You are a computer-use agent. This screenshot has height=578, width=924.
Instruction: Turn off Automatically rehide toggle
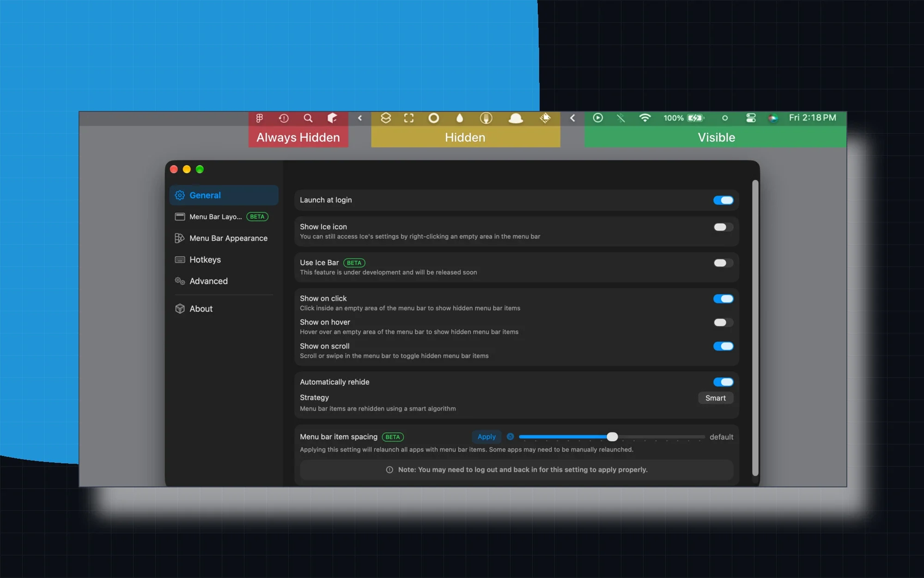(x=723, y=382)
